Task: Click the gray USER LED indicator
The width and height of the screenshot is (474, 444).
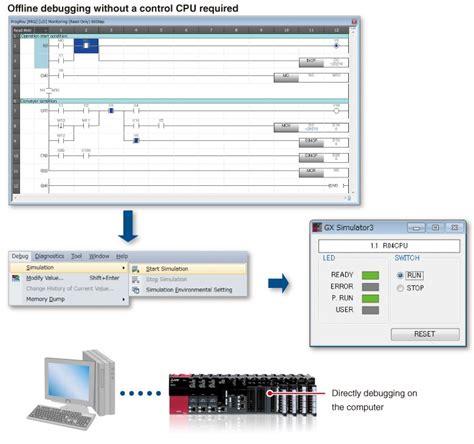Action: click(x=370, y=310)
